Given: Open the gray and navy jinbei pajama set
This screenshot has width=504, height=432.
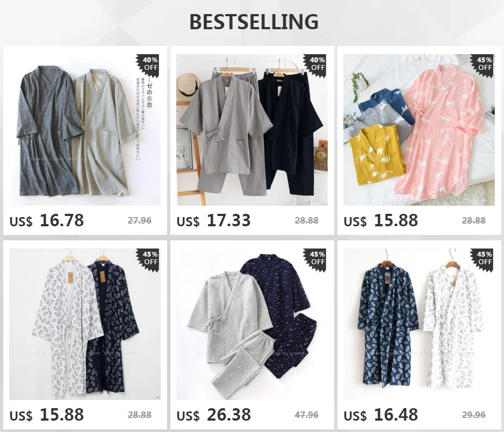Looking at the screenshot, I should [251, 129].
